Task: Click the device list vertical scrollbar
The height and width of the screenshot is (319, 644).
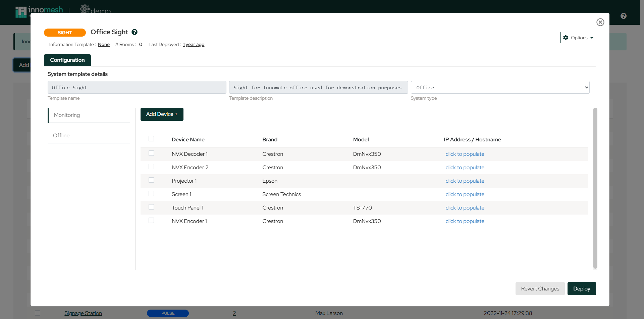Action: (x=595, y=188)
